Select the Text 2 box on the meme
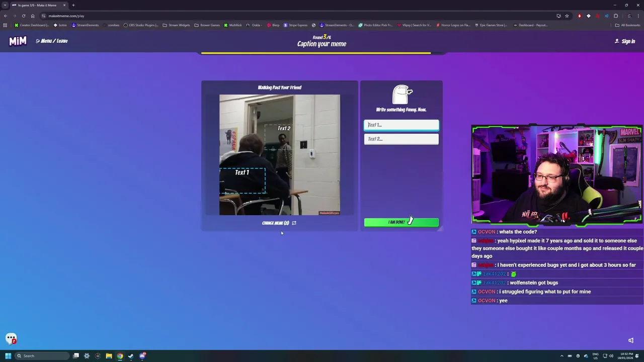Screen dimensions: 644x362 point(284,137)
